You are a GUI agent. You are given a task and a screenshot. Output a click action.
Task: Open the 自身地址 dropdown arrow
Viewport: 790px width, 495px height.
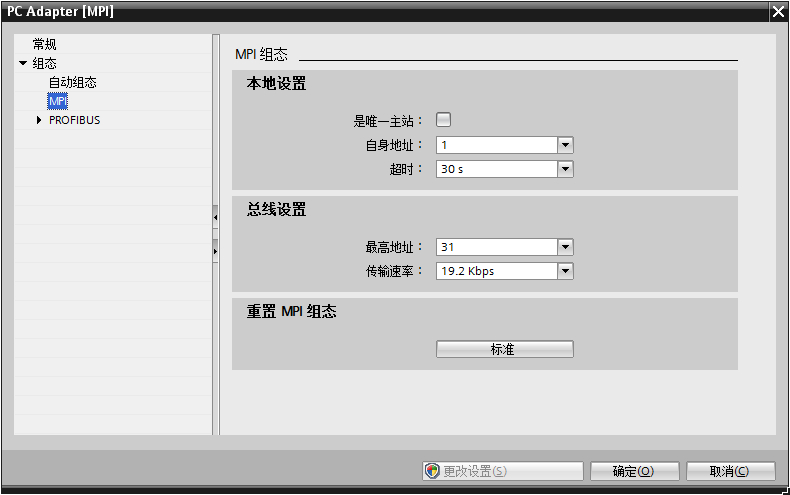pos(565,145)
